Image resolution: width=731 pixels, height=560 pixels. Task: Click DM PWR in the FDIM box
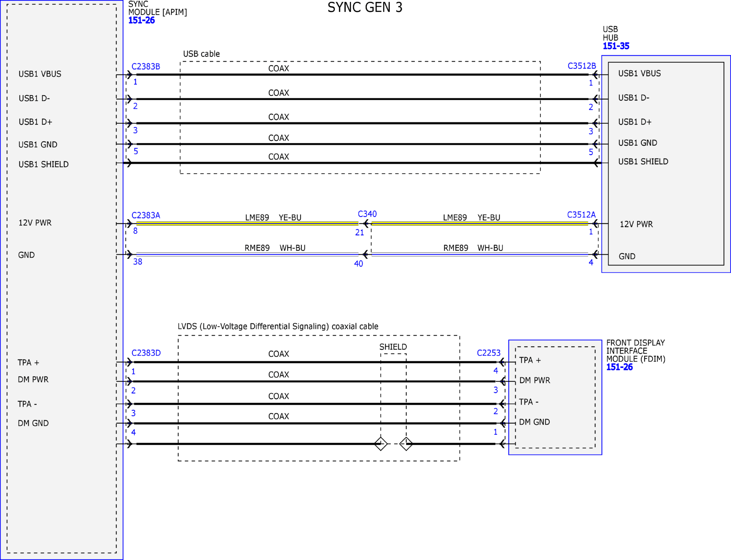coord(535,380)
